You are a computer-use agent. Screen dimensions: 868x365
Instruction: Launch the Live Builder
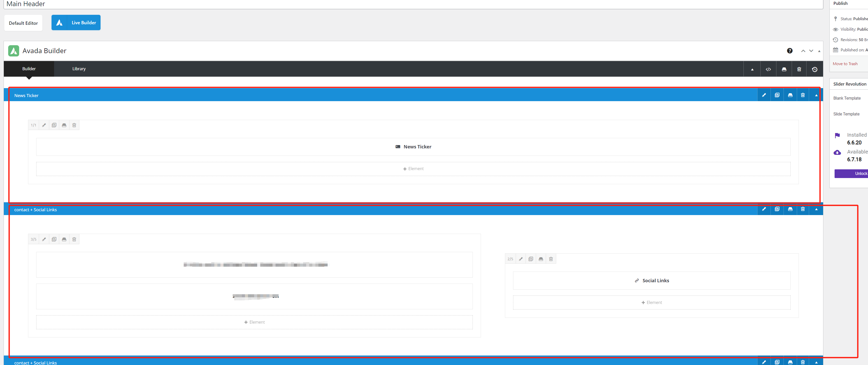pyautogui.click(x=76, y=22)
